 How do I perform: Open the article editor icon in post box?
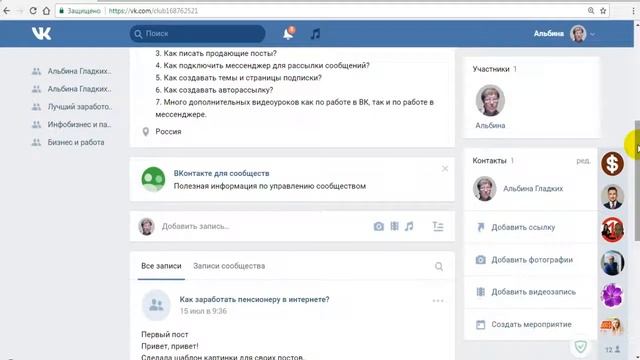point(438,226)
